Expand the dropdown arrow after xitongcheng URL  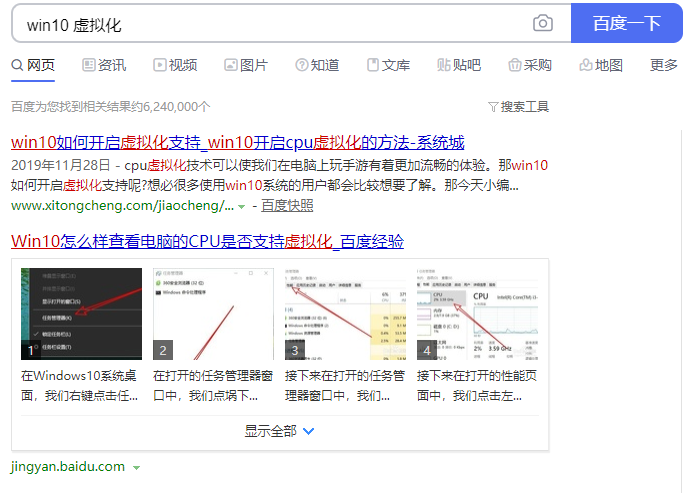tap(242, 206)
